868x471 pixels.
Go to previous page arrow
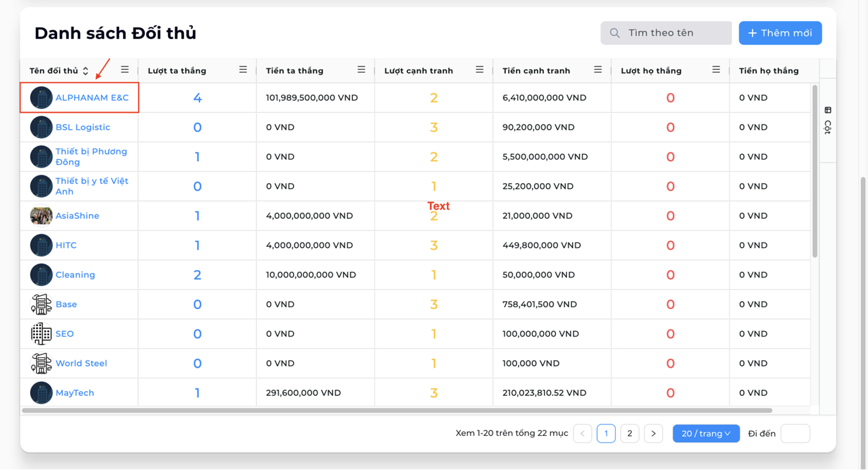583,434
